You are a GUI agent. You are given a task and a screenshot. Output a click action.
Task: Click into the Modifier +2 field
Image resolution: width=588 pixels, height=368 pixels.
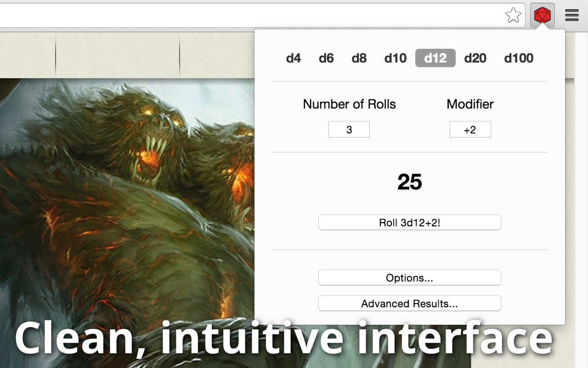470,129
